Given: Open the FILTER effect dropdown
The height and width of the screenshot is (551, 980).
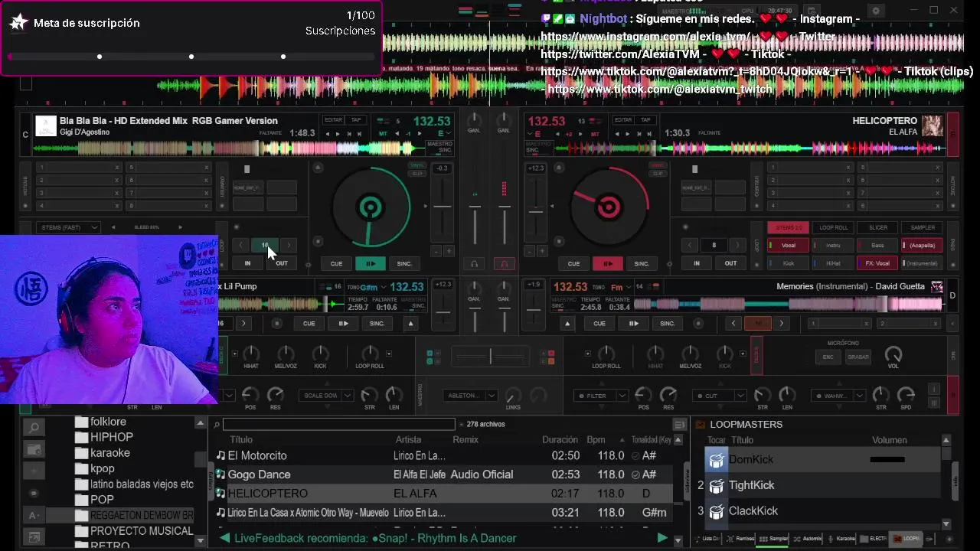Looking at the screenshot, I should point(601,396).
